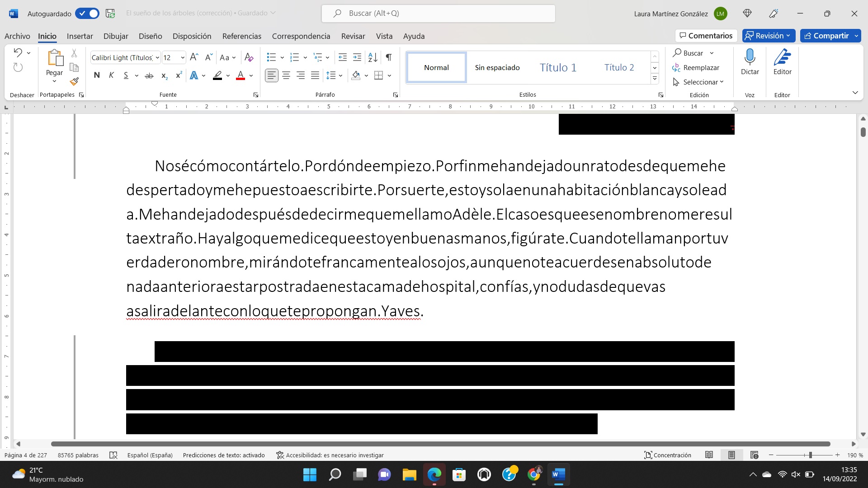Toggle the Concentración focus mode

pos(668,455)
